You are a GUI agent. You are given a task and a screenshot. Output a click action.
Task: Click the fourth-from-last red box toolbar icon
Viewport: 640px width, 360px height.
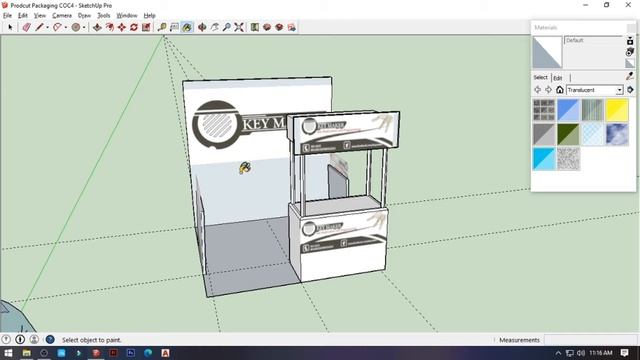[x=255, y=27]
